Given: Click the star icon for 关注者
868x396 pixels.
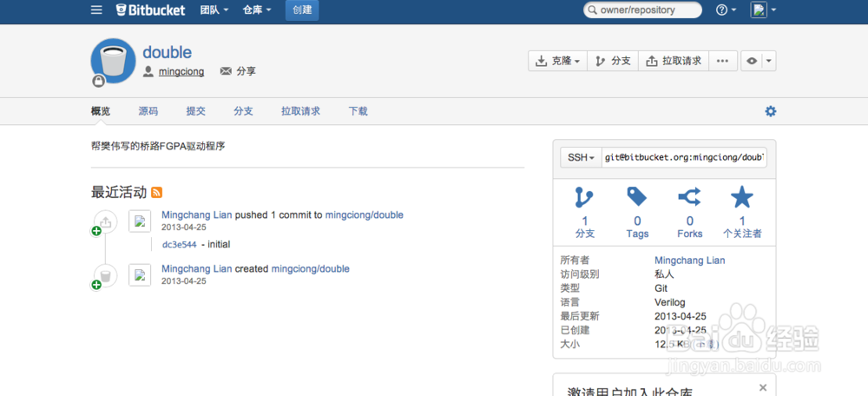Looking at the screenshot, I should 742,197.
